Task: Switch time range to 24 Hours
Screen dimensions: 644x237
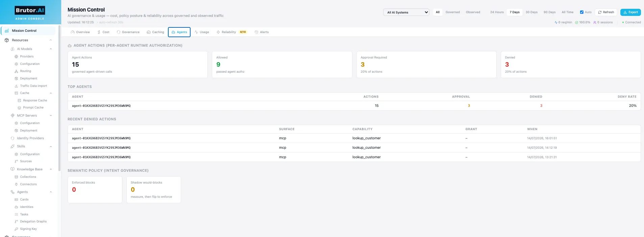Action: (497, 12)
